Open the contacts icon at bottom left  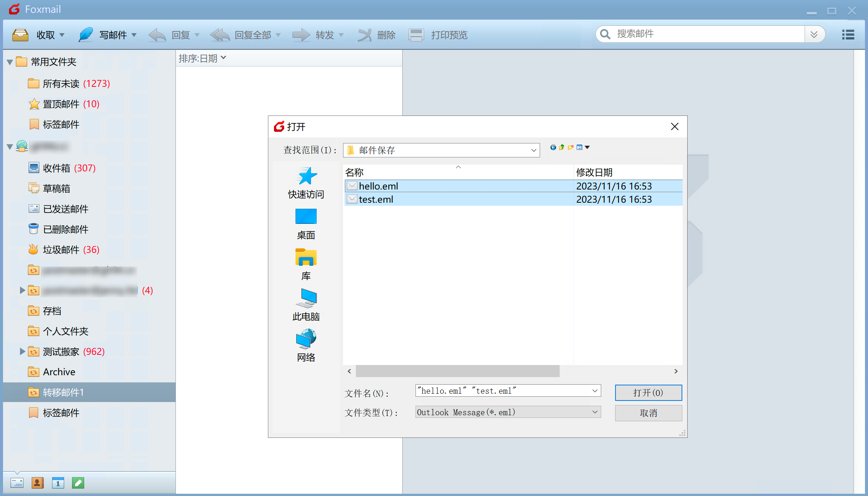pyautogui.click(x=37, y=483)
